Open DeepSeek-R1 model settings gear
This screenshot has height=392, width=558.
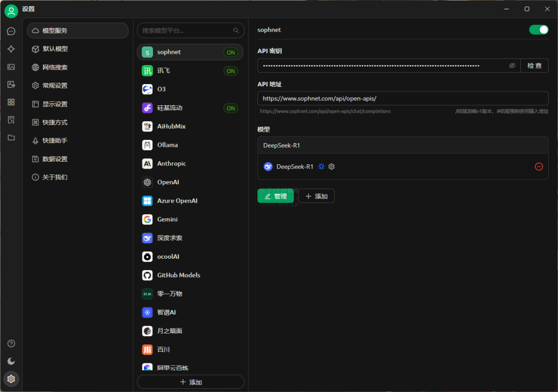(x=332, y=166)
